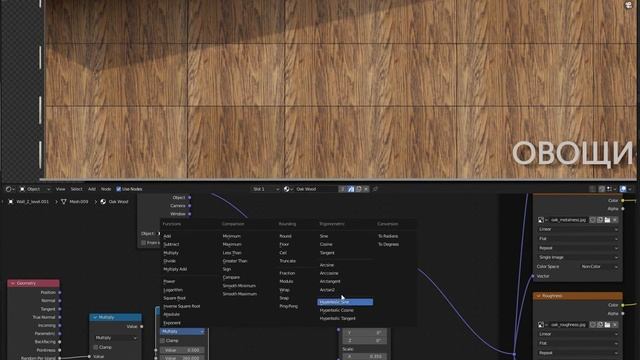Image resolution: width=640 pixels, height=360 pixels.
Task: Unlink oak_roughness.jpg image with X icon
Action: pyautogui.click(x=615, y=325)
